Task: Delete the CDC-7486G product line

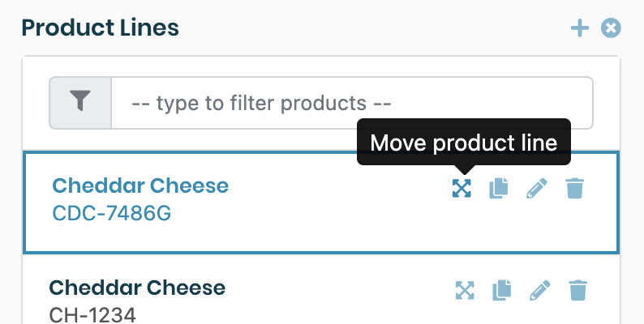Action: (575, 189)
